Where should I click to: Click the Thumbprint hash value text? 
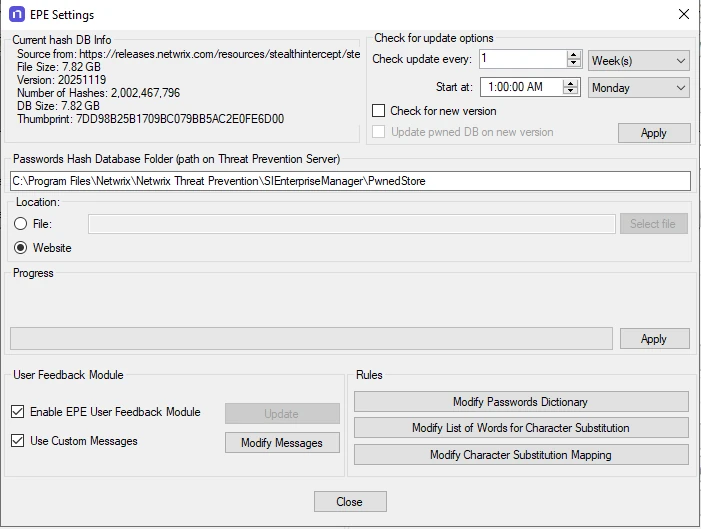(x=180, y=119)
